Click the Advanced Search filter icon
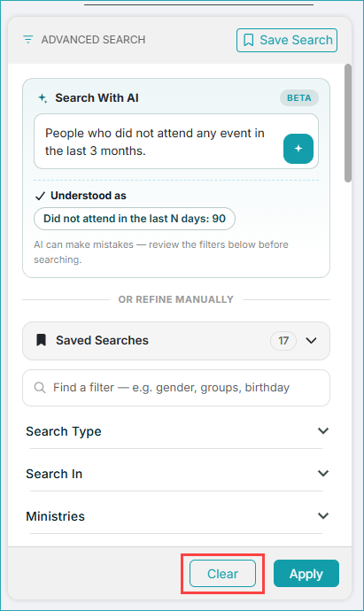Image resolution: width=364 pixels, height=611 pixels. pyautogui.click(x=28, y=39)
